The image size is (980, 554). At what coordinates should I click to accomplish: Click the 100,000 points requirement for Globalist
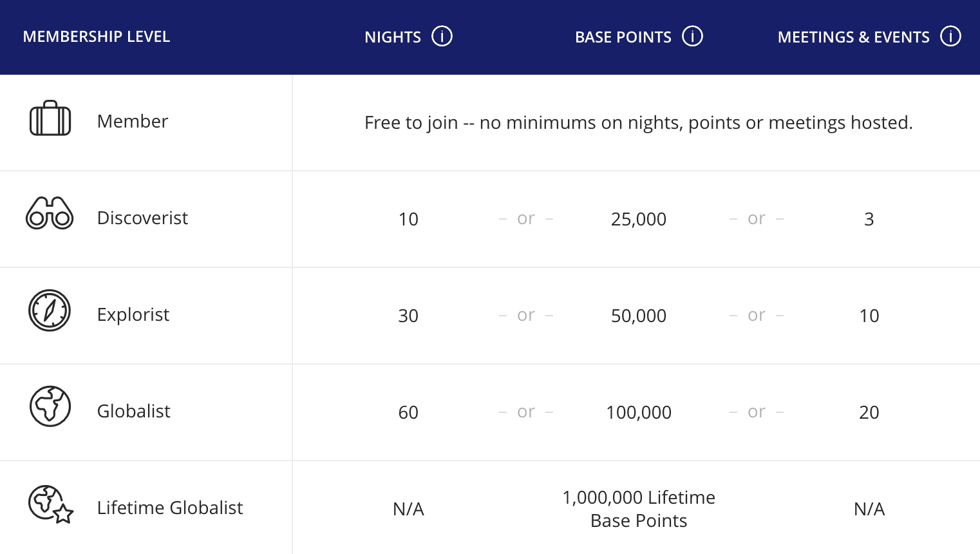[638, 412]
